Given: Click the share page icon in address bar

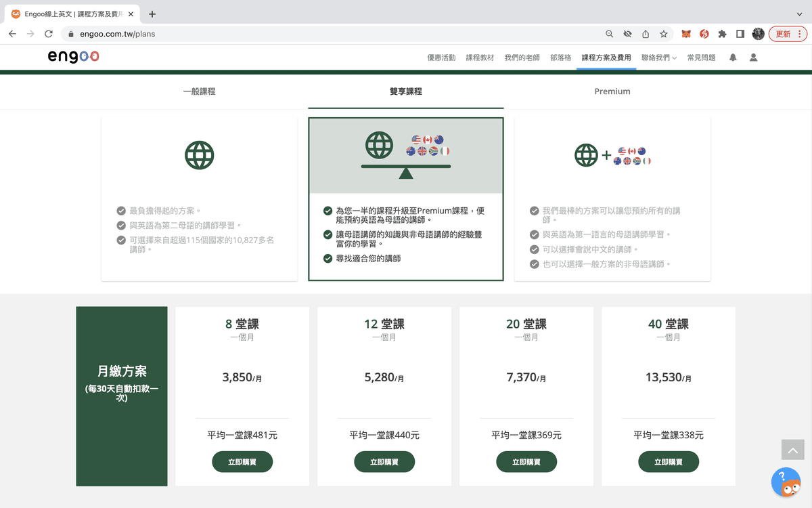Looking at the screenshot, I should 646,34.
